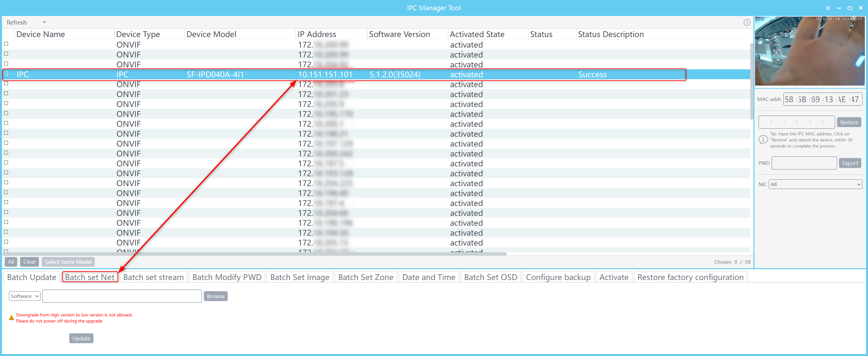The height and width of the screenshot is (356, 868).
Task: Click the horizontal scrollbar below the device list
Action: (254, 254)
